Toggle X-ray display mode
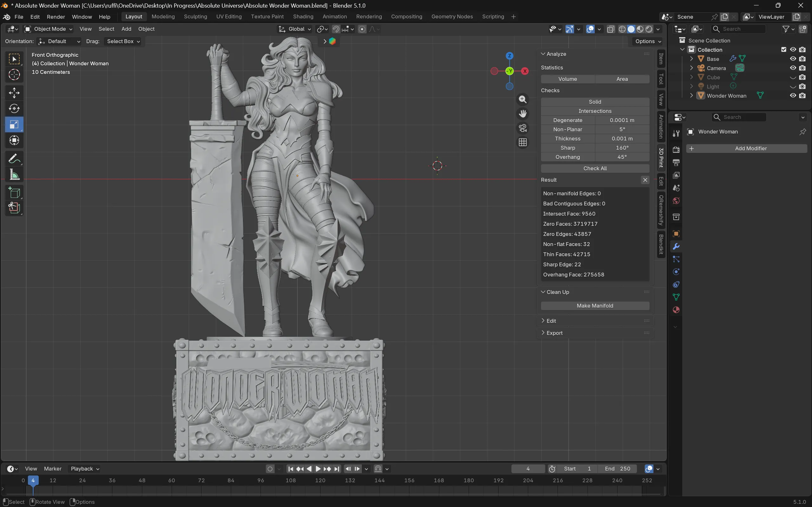 pyautogui.click(x=611, y=29)
